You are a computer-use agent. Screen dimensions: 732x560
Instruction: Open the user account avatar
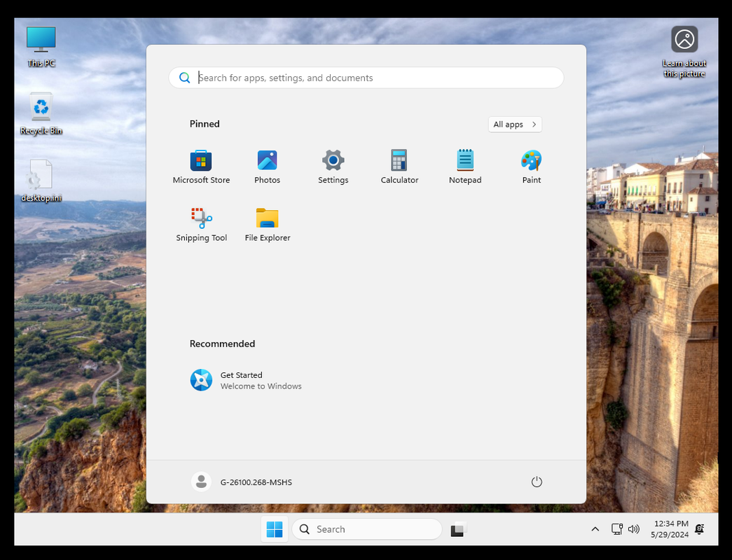point(201,482)
